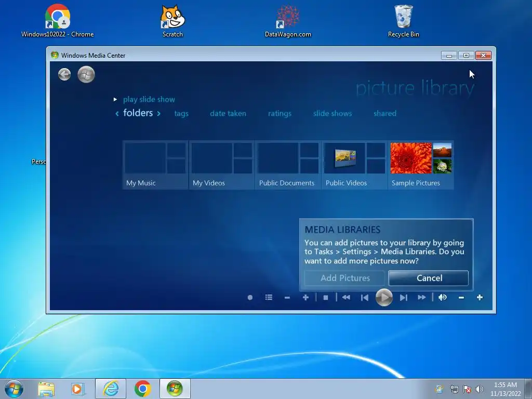Open the My Music folder tile

(x=155, y=165)
